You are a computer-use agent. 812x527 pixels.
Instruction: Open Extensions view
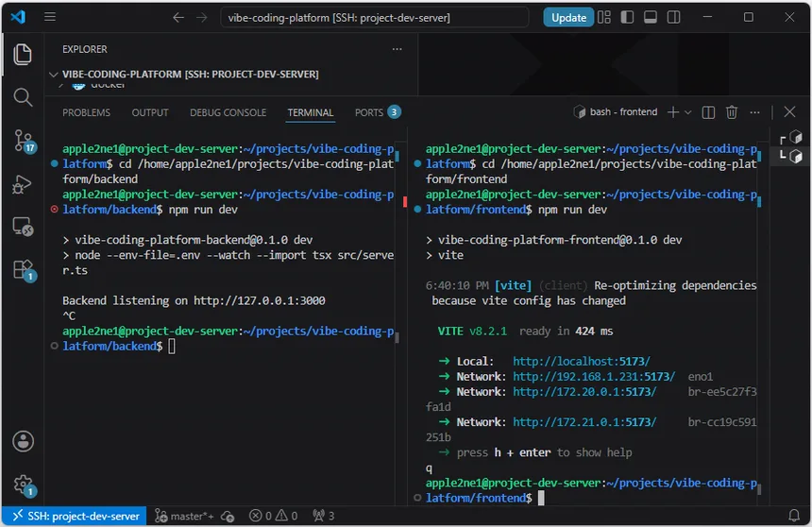pos(24,270)
